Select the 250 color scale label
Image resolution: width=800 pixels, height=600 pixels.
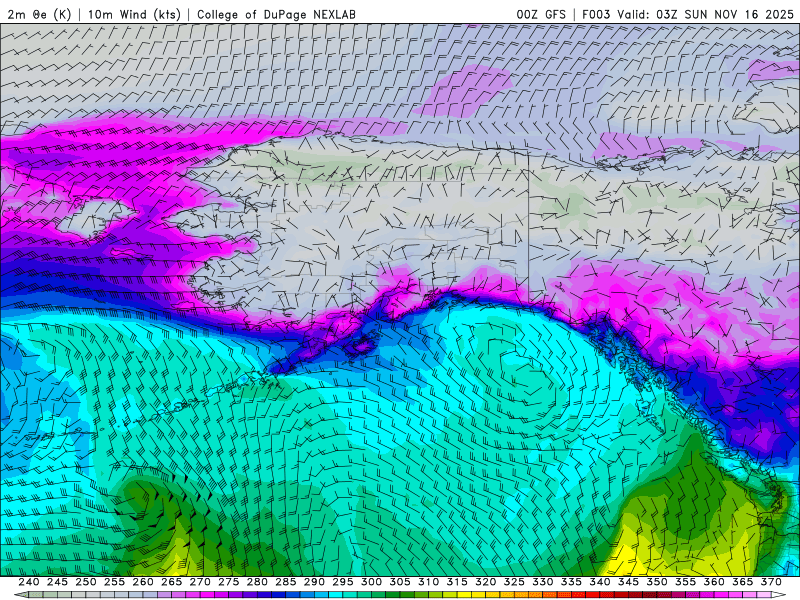pyautogui.click(x=86, y=582)
